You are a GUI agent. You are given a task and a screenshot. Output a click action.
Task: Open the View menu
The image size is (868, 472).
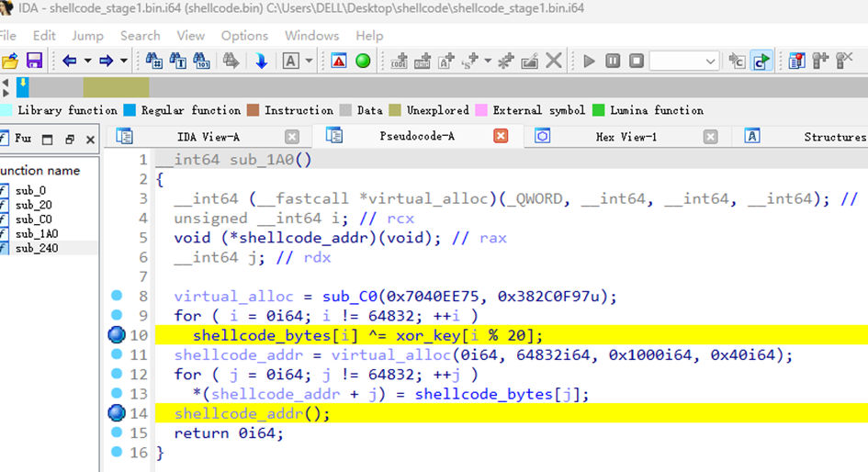(190, 36)
